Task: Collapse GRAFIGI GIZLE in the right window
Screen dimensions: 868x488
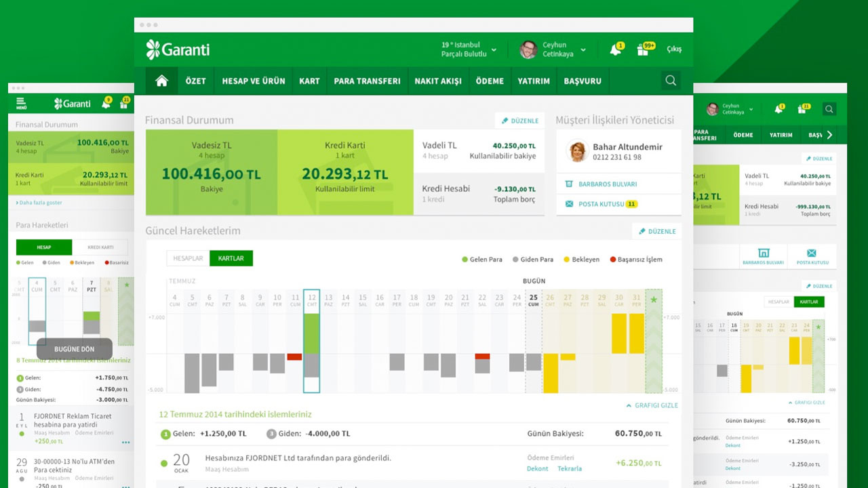Action: (x=807, y=403)
